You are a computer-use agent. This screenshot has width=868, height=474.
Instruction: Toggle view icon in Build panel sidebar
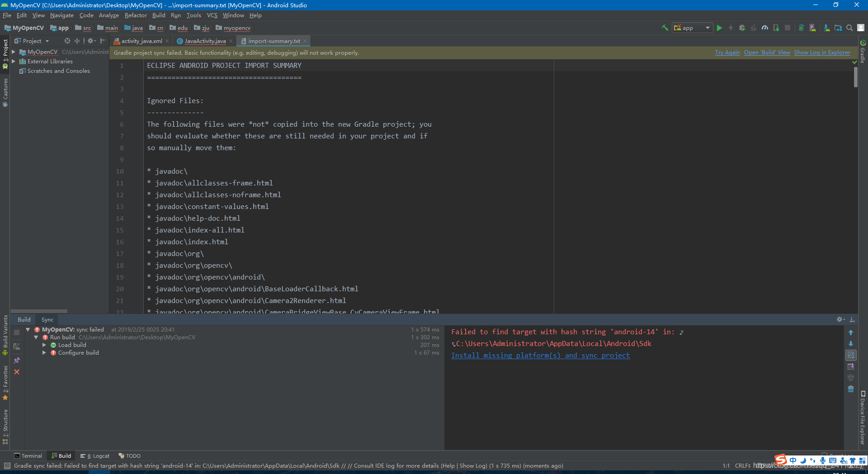tap(17, 346)
